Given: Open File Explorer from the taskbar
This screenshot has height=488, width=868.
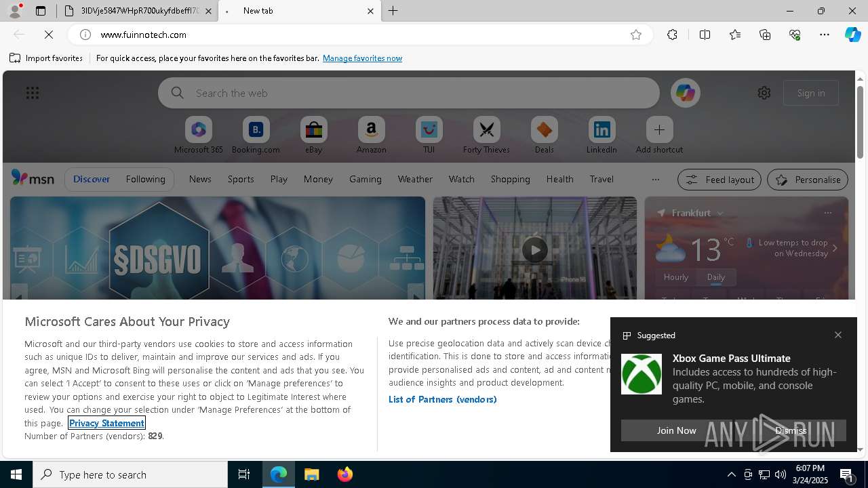Looking at the screenshot, I should pos(312,474).
